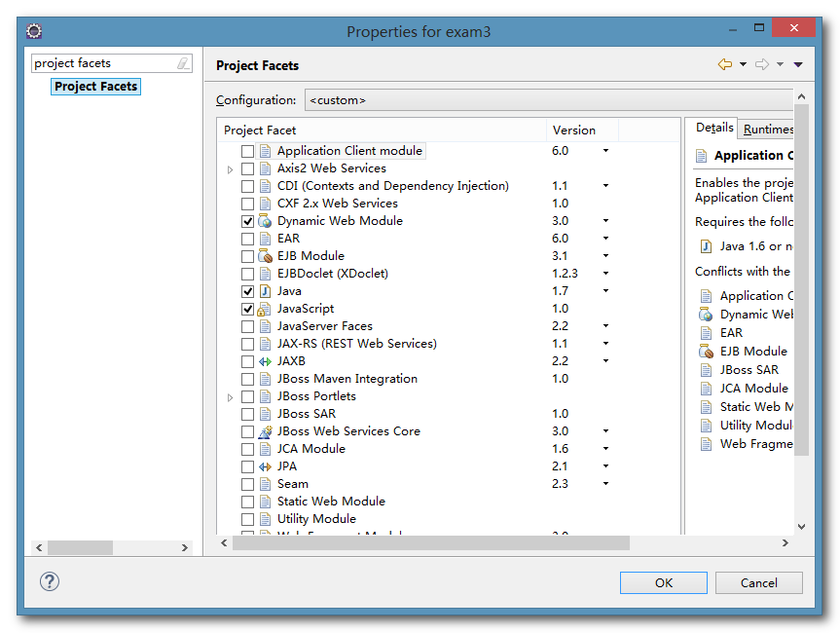
Task: Click the EJB Module bean icon
Action: pos(265,256)
